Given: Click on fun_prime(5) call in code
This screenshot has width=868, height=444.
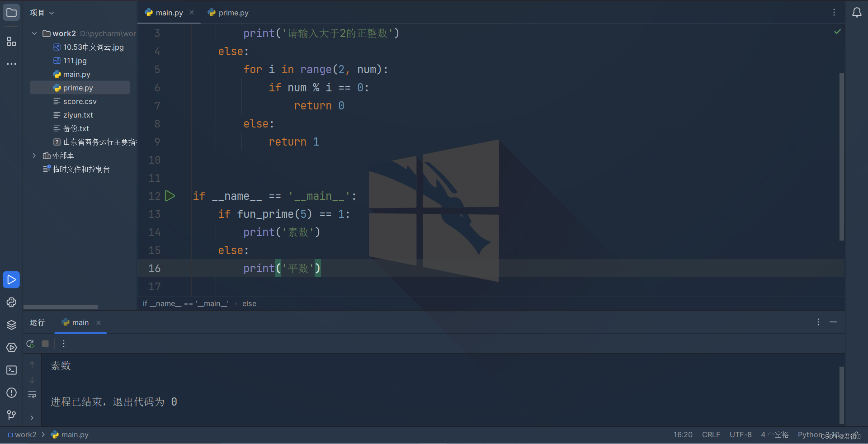Looking at the screenshot, I should click(274, 214).
